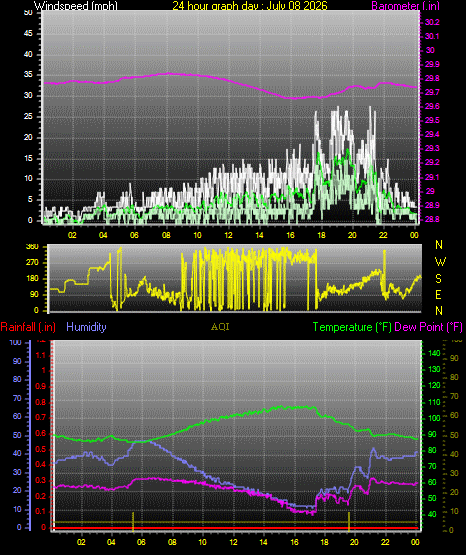Click the 30.2 barometer scale value

pos(432,22)
